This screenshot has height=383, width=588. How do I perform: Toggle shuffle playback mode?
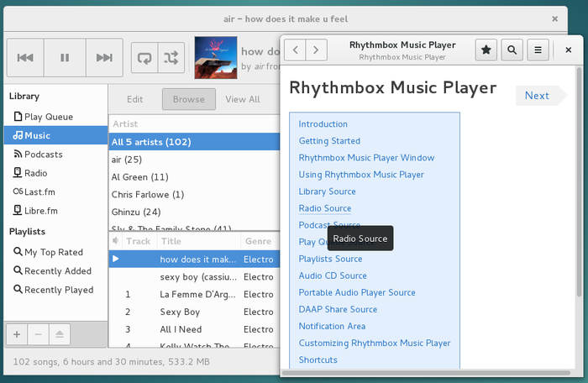(x=171, y=57)
